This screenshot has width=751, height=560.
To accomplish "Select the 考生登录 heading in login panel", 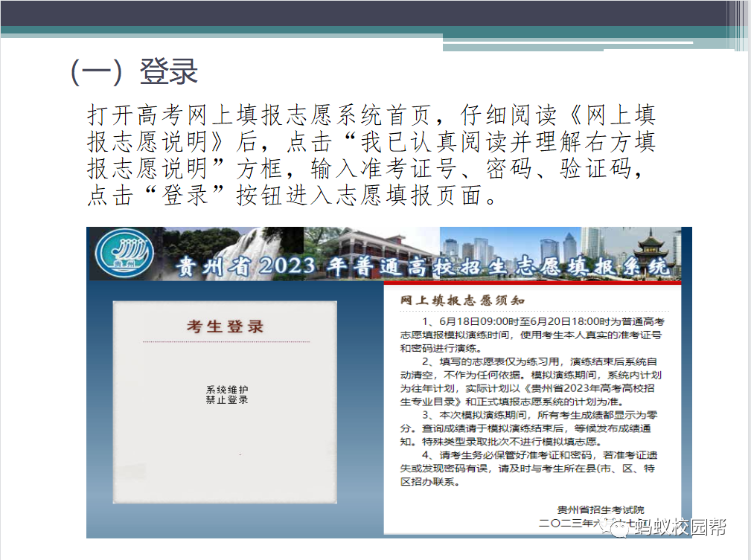I will point(225,326).
